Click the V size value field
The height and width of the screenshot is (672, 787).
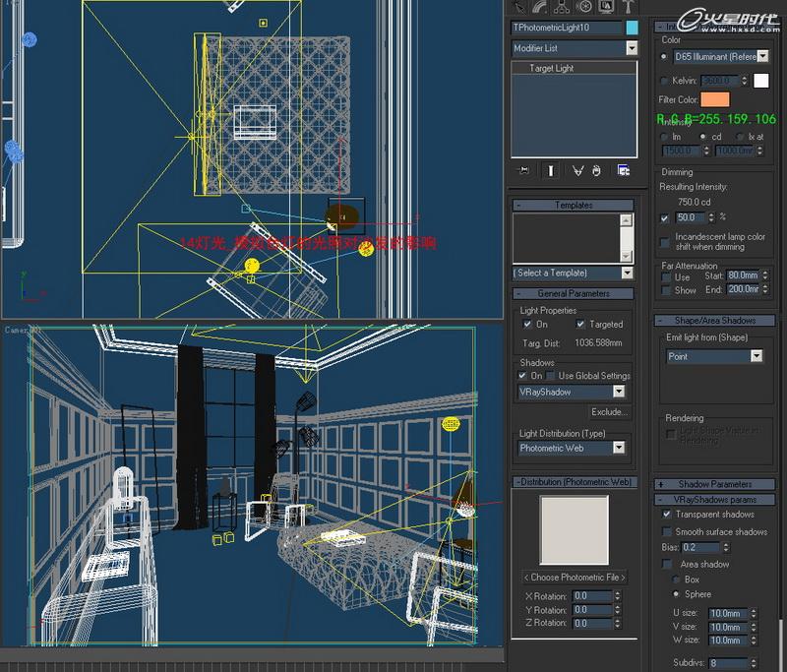point(728,627)
